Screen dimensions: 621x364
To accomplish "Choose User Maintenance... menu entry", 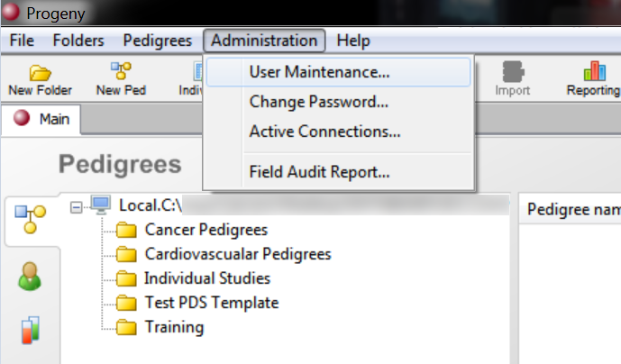I will pyautogui.click(x=338, y=72).
